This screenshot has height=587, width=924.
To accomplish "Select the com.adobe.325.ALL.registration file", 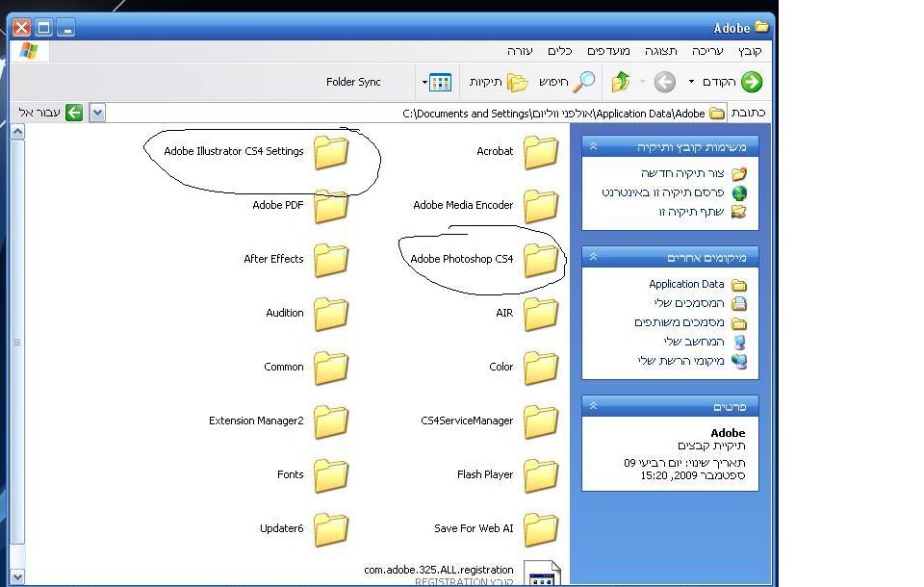I will [461, 574].
